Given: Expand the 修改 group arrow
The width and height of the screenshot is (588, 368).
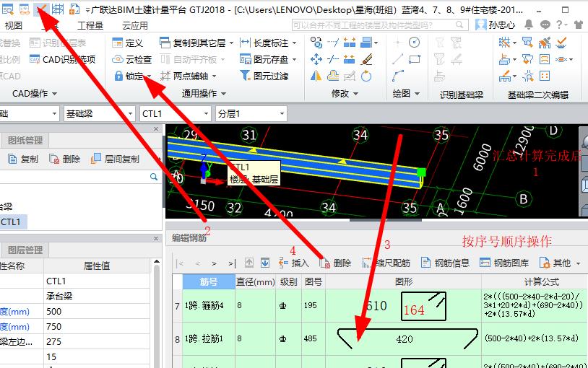Looking at the screenshot, I should pyautogui.click(x=355, y=94).
